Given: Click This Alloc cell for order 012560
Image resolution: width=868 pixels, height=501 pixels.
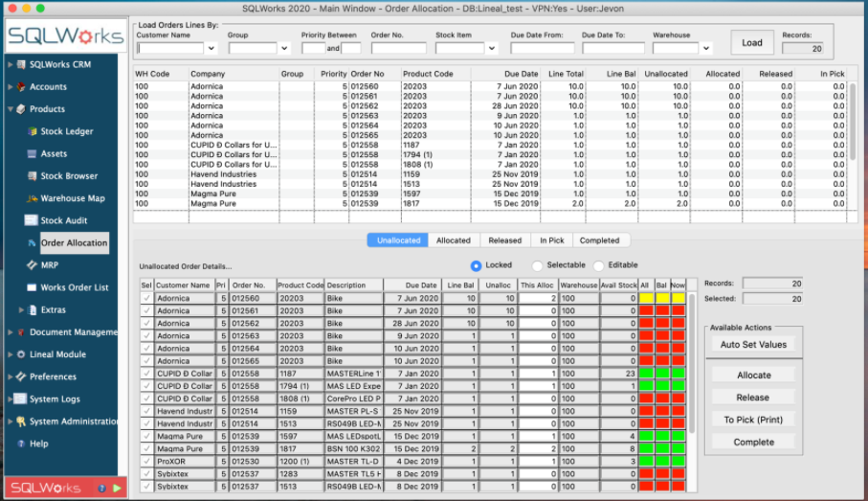Looking at the screenshot, I should 538,298.
